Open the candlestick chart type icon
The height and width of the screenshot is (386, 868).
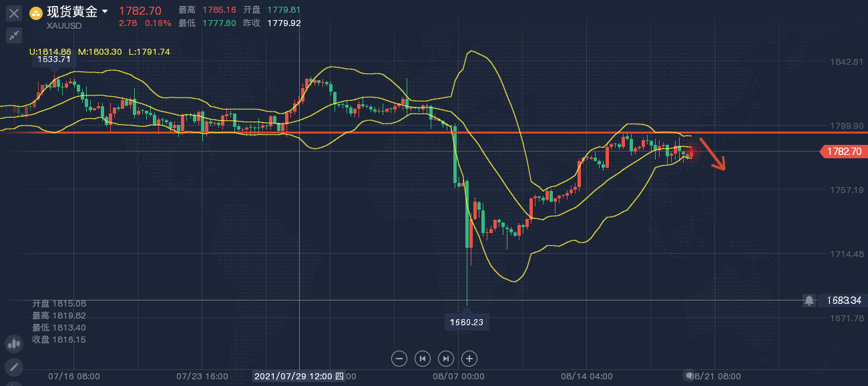click(x=13, y=344)
